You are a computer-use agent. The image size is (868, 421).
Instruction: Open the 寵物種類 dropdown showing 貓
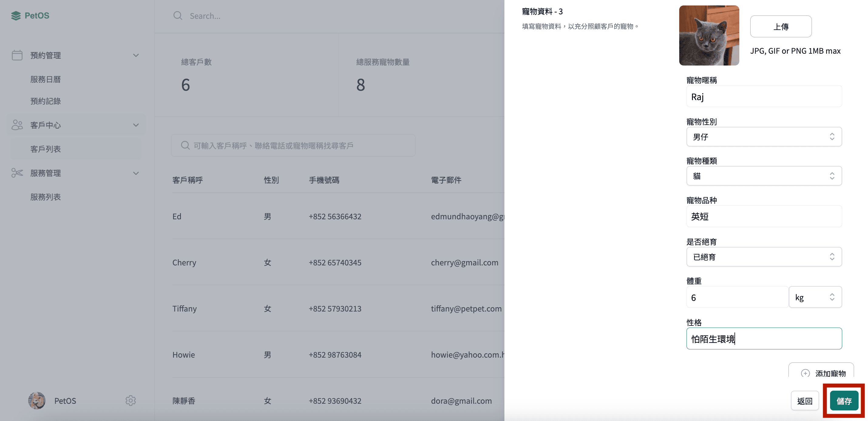tap(764, 176)
